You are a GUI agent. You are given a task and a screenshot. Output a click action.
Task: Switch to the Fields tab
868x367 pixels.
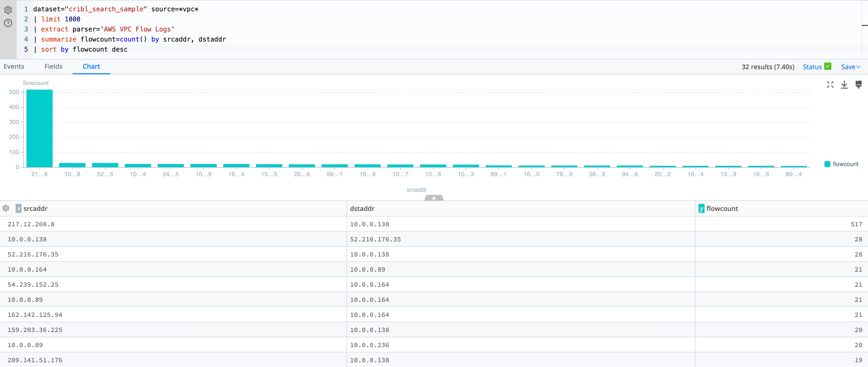(53, 66)
